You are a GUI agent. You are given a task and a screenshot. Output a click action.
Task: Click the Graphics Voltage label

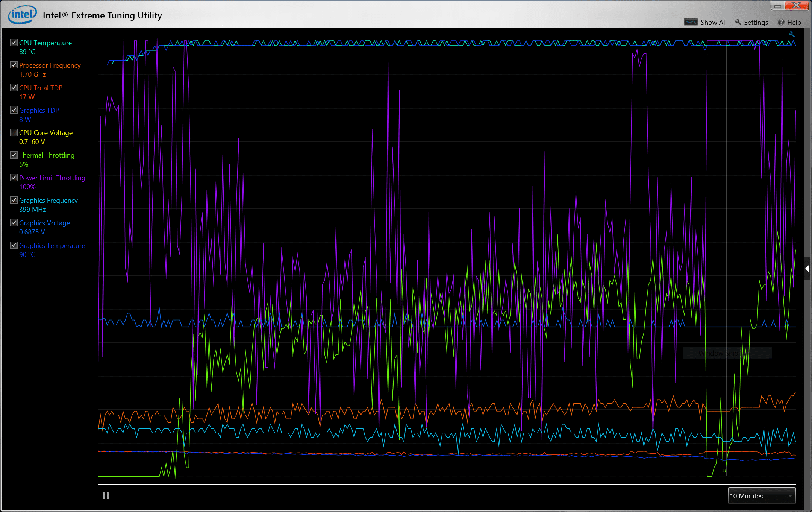(x=44, y=223)
